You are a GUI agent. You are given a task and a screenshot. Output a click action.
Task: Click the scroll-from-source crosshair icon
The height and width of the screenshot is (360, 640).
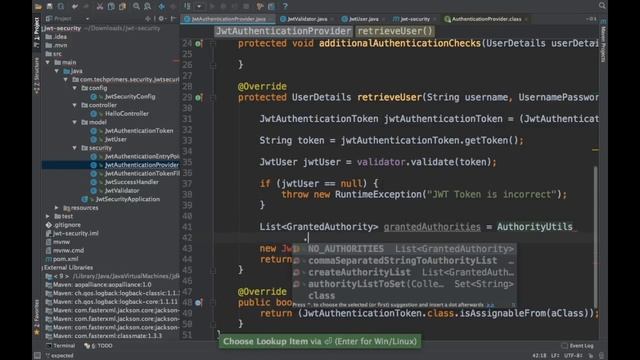(148, 19)
